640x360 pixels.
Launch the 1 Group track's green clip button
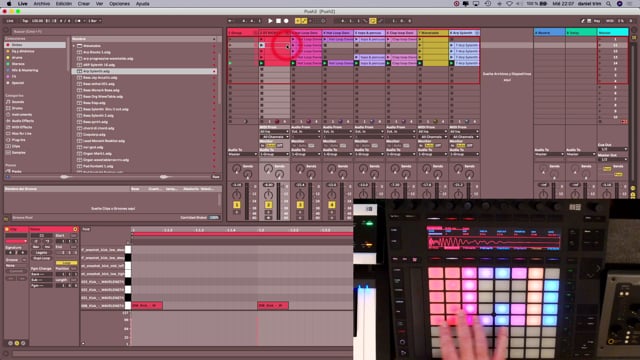(x=230, y=63)
